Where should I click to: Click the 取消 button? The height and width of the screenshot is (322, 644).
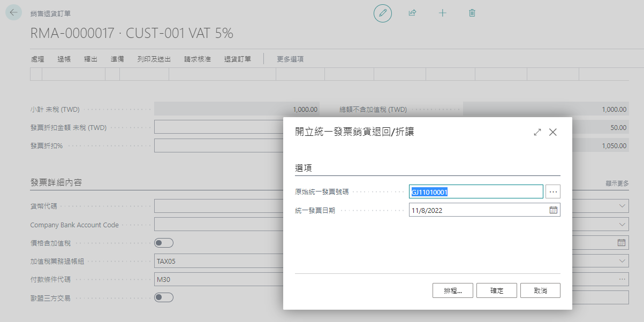[x=541, y=290]
